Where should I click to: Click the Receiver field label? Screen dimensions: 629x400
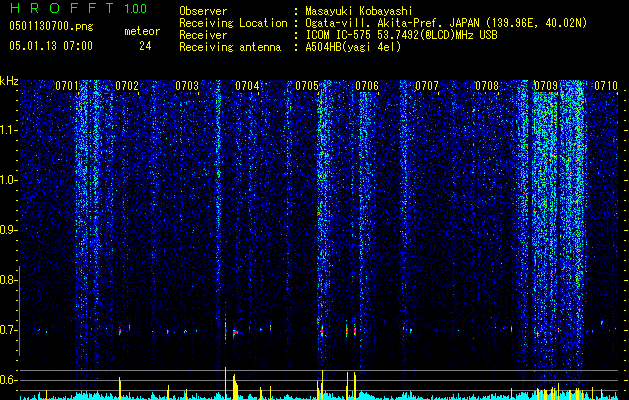click(x=203, y=35)
